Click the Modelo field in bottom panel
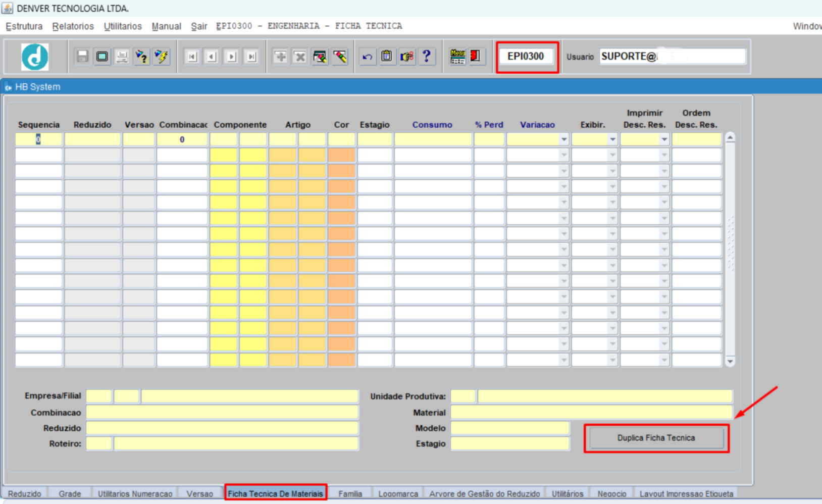This screenshot has width=822, height=504. click(x=510, y=428)
